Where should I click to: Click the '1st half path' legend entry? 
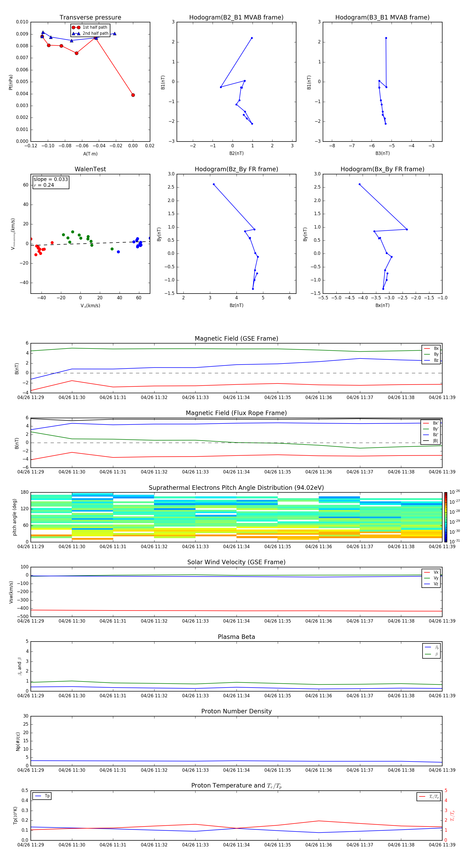[x=90, y=27]
